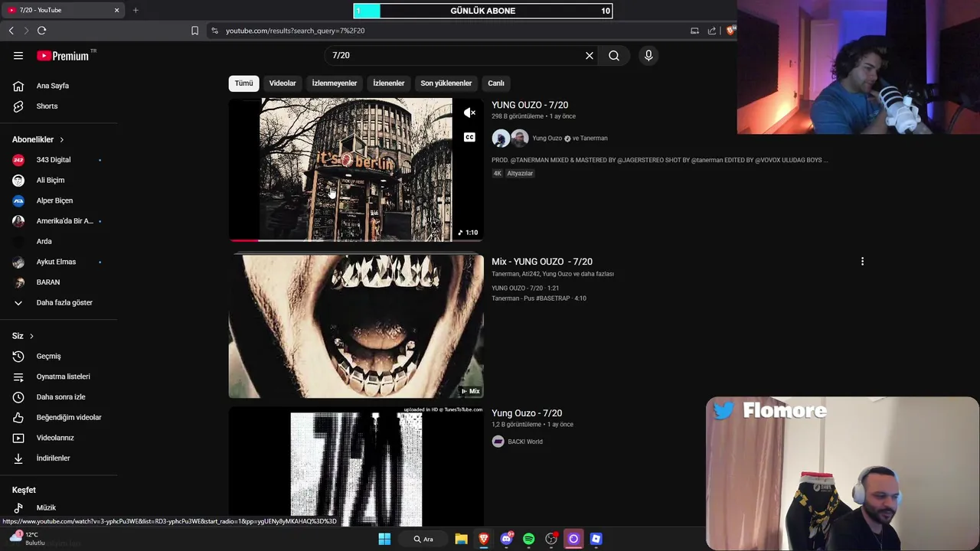Open BACK! World channel link
980x551 pixels.
coord(525,442)
